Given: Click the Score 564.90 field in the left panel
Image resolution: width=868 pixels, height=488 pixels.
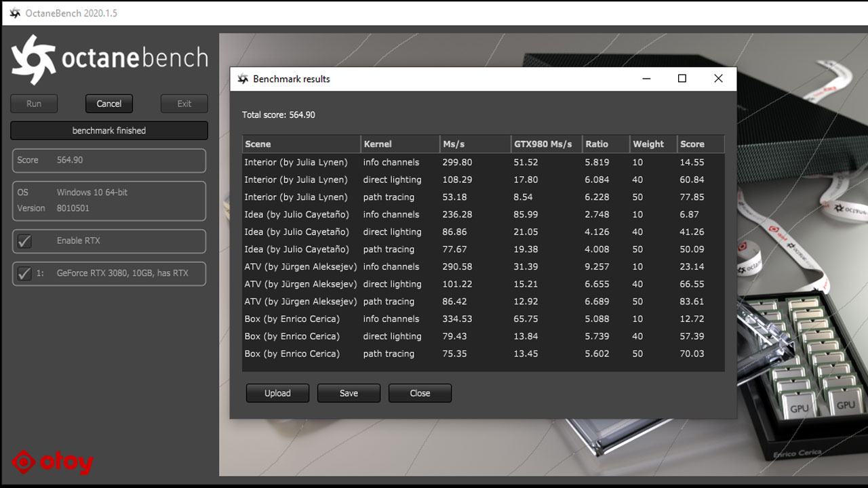Looking at the screenshot, I should tap(109, 161).
